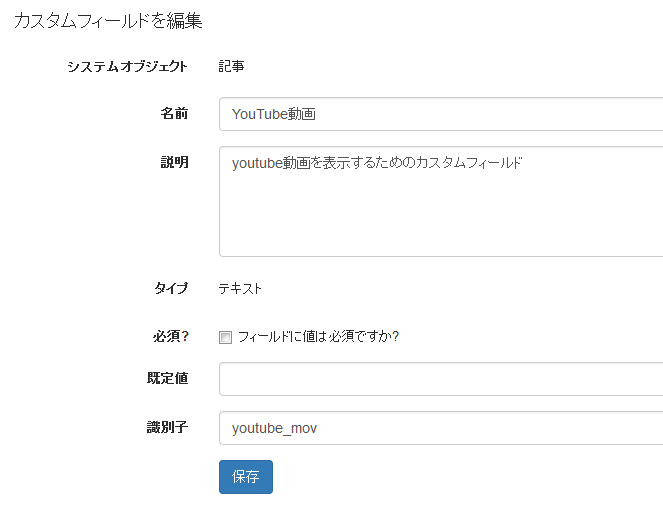Viewport: 663px width, 531px height.
Task: Click the テキスト type value
Action: click(240, 289)
